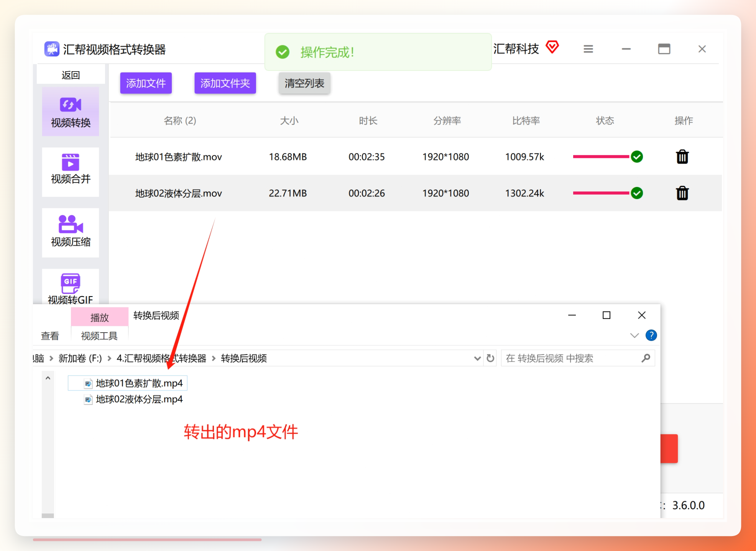Open the 视频压缩 sidebar tool
The width and height of the screenshot is (756, 551).
click(x=71, y=233)
